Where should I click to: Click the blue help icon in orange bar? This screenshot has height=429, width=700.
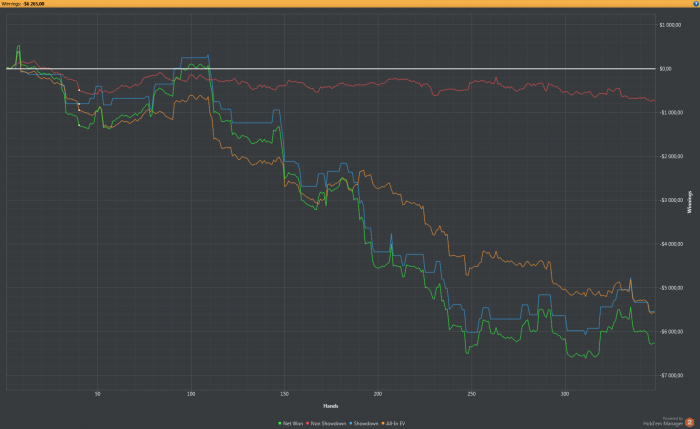(696, 4)
